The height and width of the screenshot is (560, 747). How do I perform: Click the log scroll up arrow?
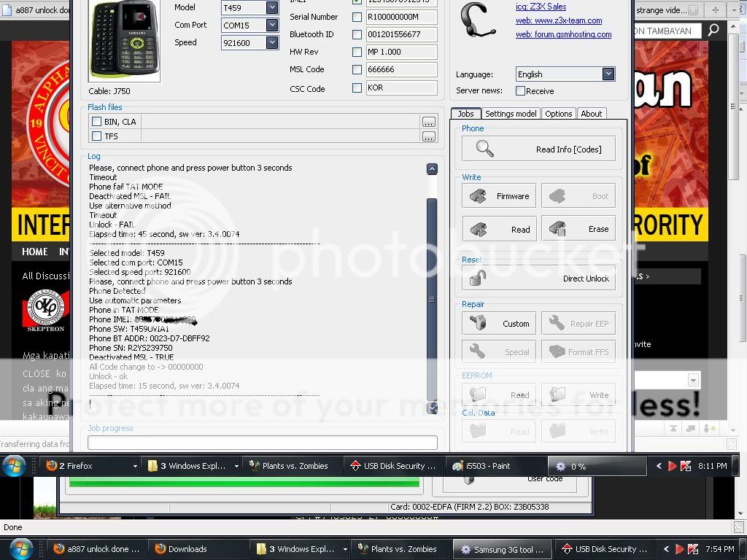point(432,168)
